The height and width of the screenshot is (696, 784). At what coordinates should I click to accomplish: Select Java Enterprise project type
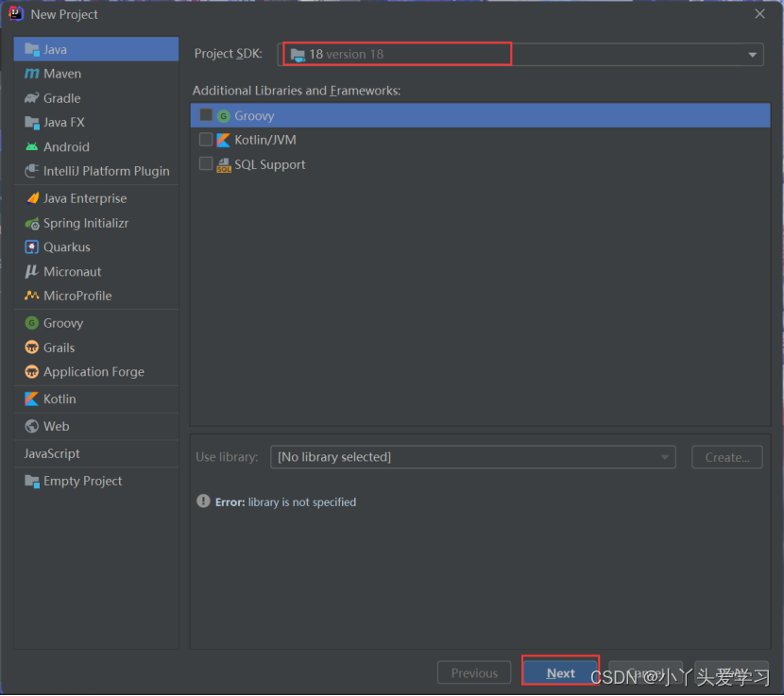point(96,198)
